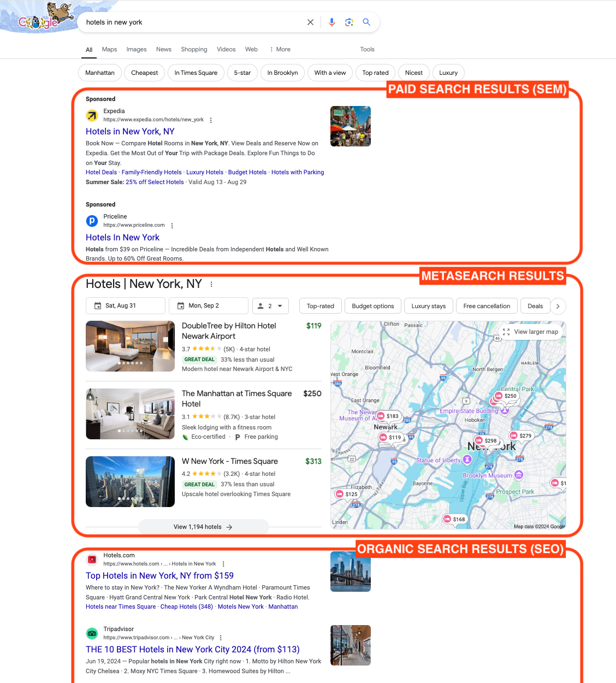Switch to the News tab
Image resolution: width=616 pixels, height=683 pixels.
(164, 49)
